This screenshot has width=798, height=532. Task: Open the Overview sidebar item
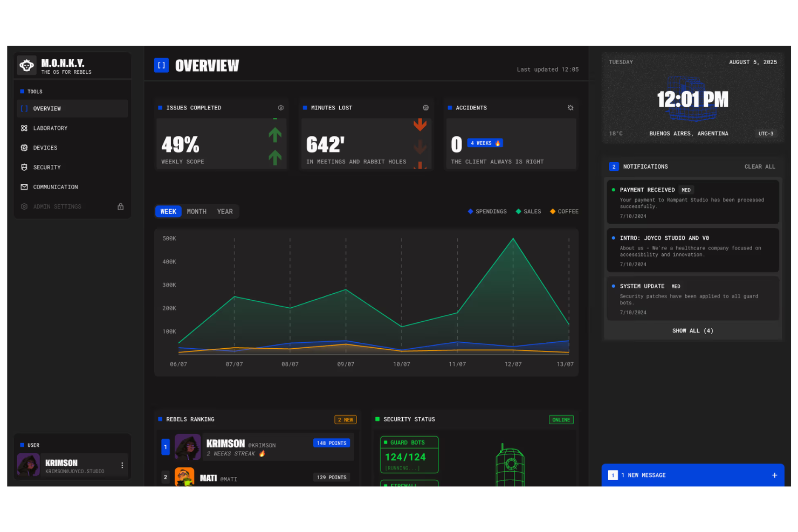point(72,108)
